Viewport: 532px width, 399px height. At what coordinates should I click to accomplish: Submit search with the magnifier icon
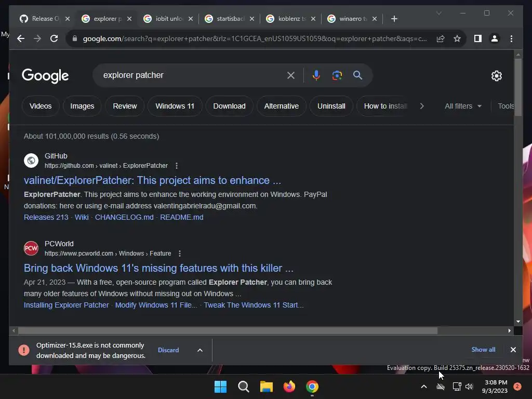point(357,75)
